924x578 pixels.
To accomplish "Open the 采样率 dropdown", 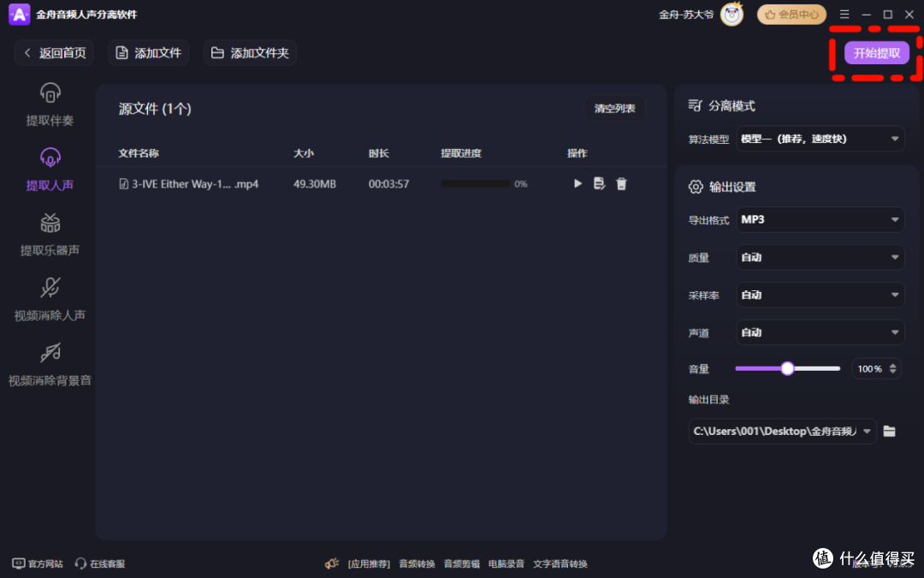I will pos(820,295).
